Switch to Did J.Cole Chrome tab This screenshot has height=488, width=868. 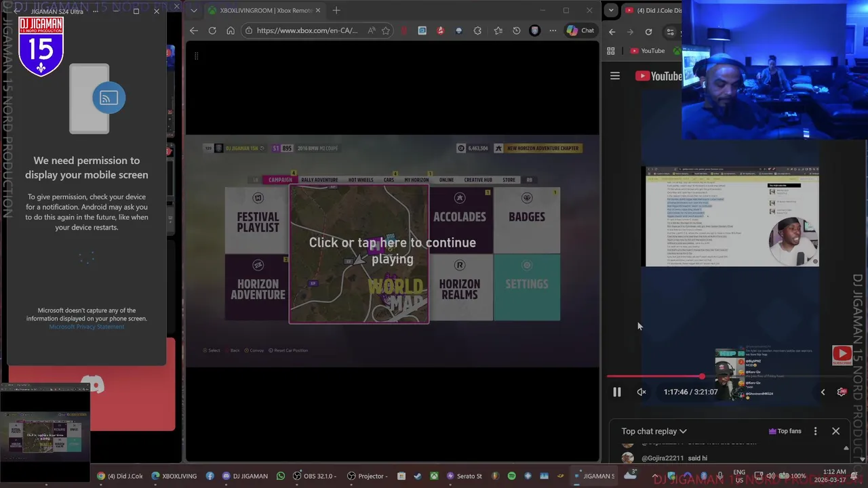651,10
